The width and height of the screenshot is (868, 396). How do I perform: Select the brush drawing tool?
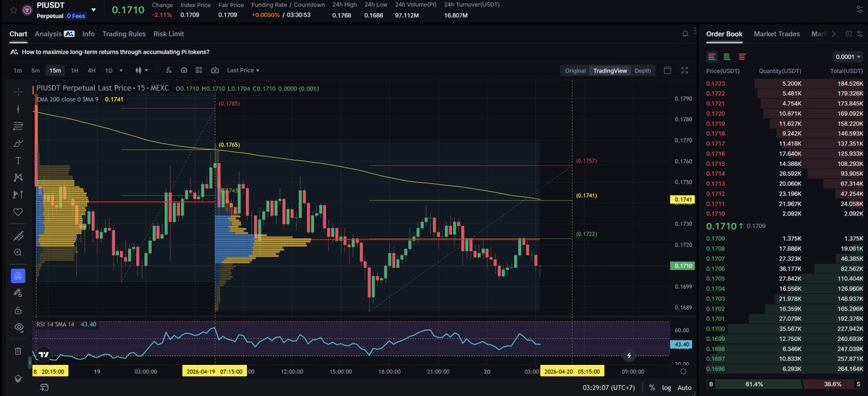click(x=17, y=143)
